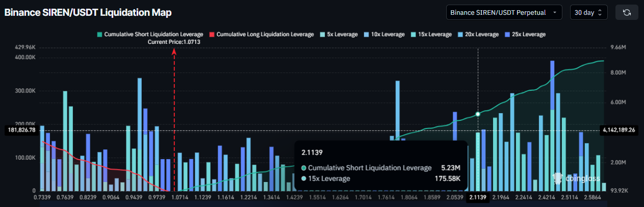
Task: Click the 0.7339 x-axis label
Action: coord(42,197)
